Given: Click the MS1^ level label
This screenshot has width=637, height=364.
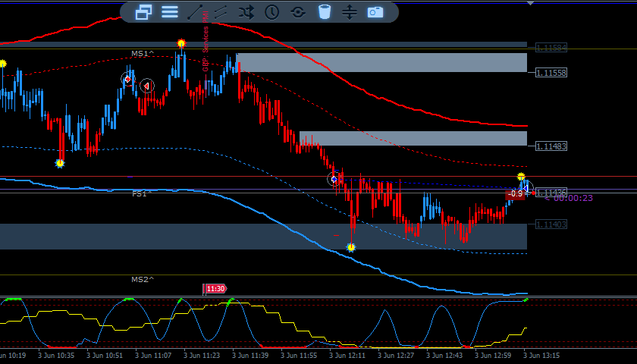Looking at the screenshot, I should pos(143,53).
